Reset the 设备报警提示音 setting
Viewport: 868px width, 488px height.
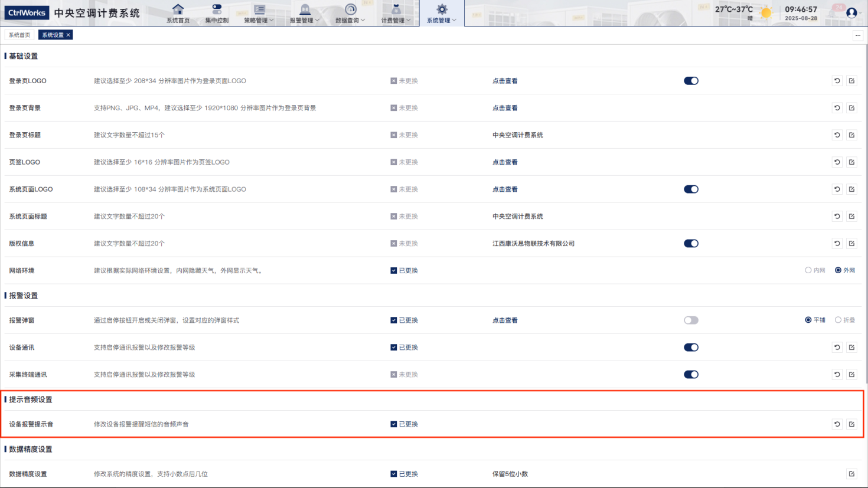(837, 424)
